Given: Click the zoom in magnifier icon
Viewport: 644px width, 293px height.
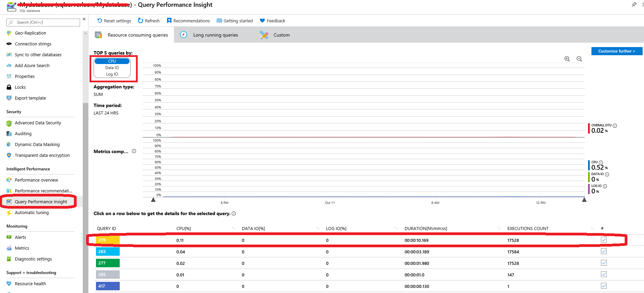Looking at the screenshot, I should point(567,59).
